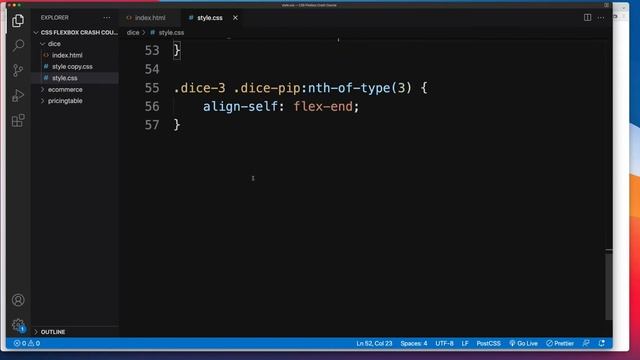Collapse the CSS FLEXBOX CRASH COURSE root folder
Image resolution: width=640 pixels, height=360 pixels.
coord(76,32)
